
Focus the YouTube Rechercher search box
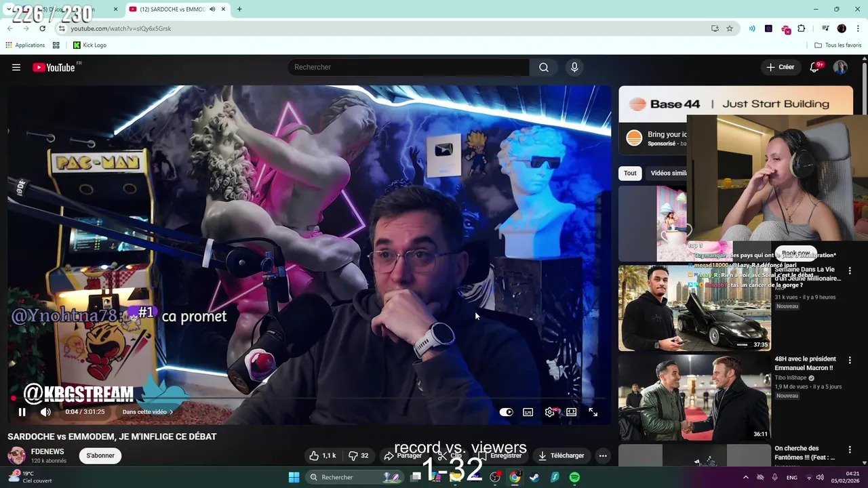tap(408, 67)
